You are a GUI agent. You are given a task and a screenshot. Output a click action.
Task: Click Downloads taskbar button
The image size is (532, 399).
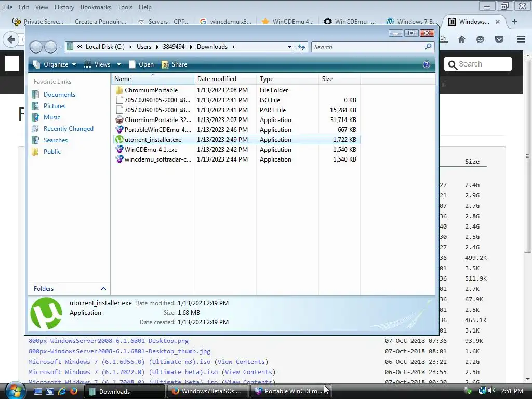coord(124,391)
